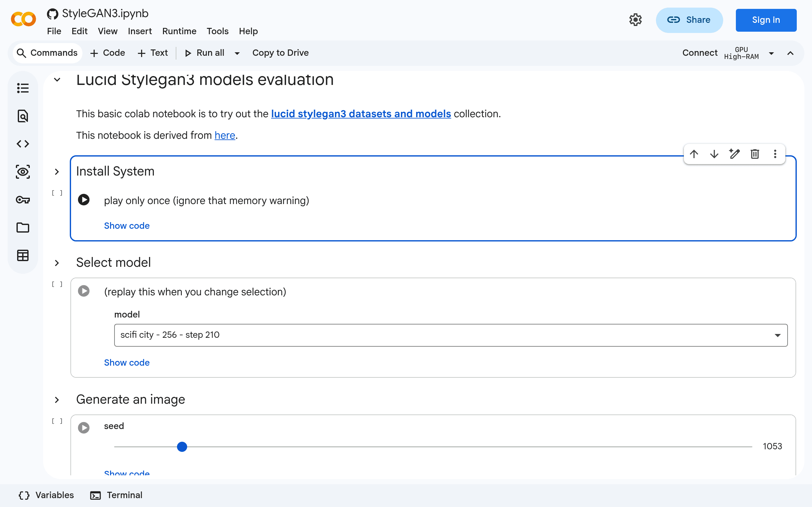Click the Copy to Drive button

tap(280, 53)
